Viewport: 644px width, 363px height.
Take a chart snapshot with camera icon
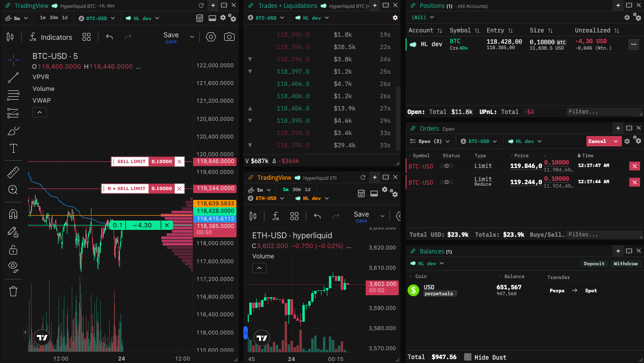click(x=229, y=37)
